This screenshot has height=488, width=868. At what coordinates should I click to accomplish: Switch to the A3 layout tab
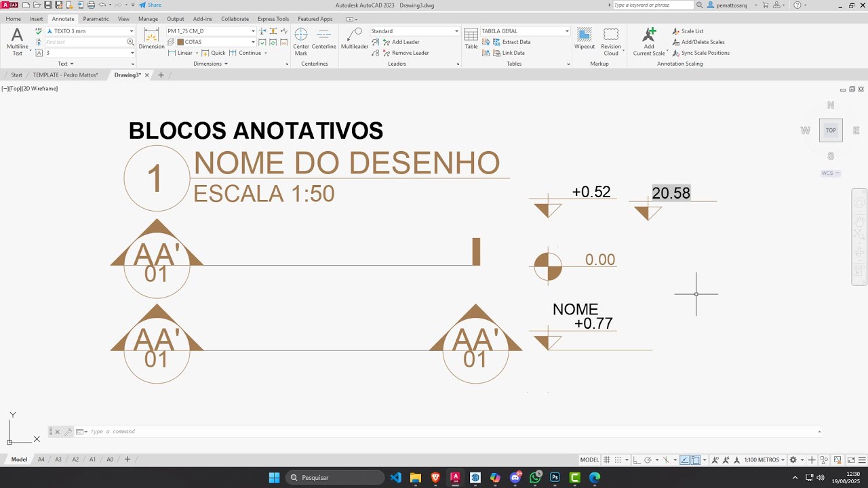point(58,460)
